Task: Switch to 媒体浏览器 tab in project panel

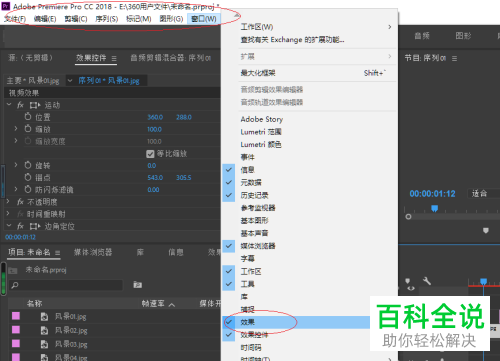Action: tap(93, 252)
